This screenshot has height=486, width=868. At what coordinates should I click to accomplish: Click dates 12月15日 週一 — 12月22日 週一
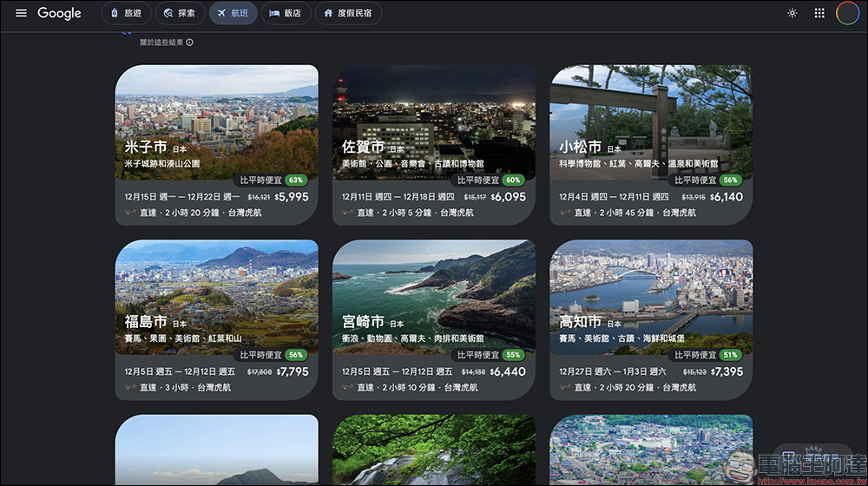tap(182, 197)
